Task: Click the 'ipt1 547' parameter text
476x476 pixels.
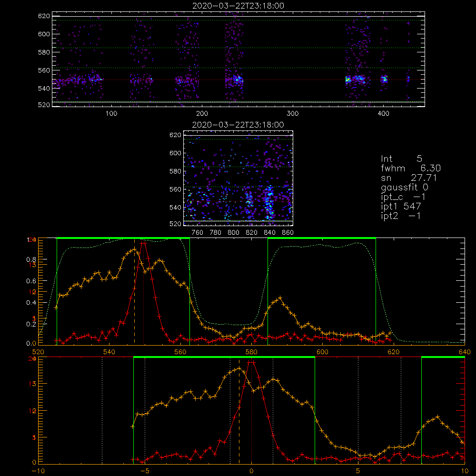Action: pos(401,207)
